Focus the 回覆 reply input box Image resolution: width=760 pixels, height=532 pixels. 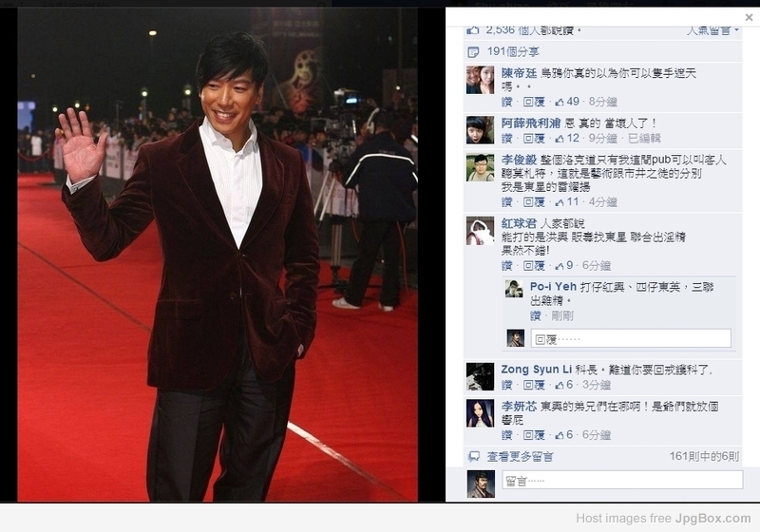[631, 338]
